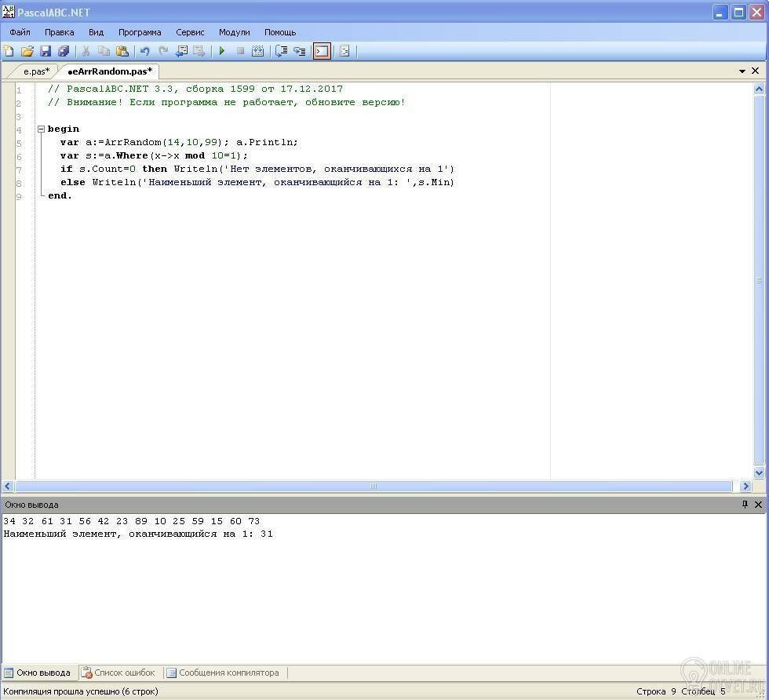Click the first comment line with сборка 1599
This screenshot has height=700, width=769.
tap(195, 89)
